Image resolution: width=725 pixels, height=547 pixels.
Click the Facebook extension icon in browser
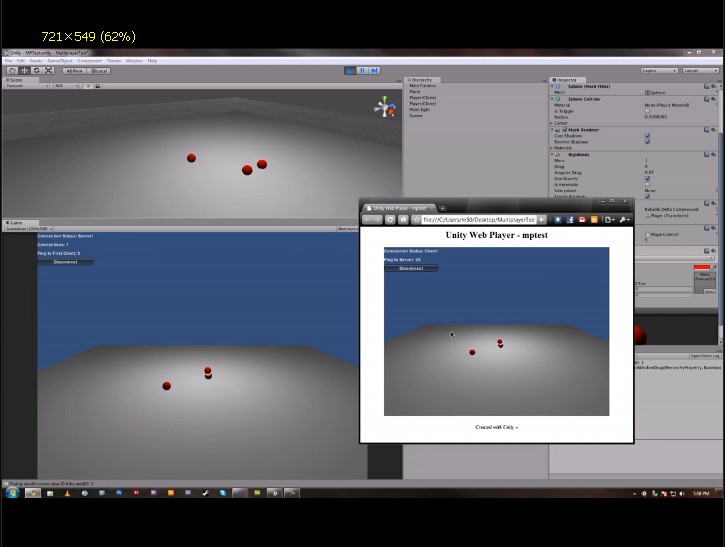coord(570,220)
